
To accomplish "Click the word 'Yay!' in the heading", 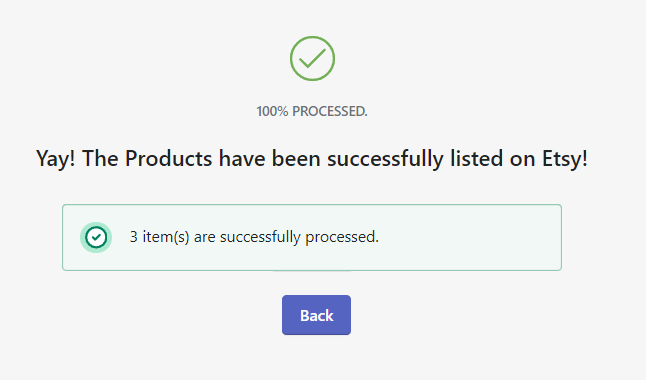I will 56,159.
